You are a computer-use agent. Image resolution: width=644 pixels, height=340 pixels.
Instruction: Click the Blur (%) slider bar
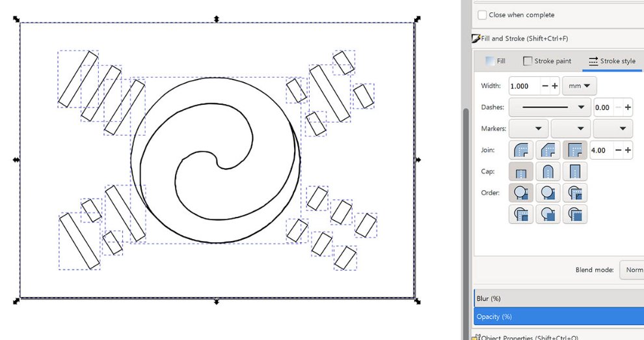(558, 298)
